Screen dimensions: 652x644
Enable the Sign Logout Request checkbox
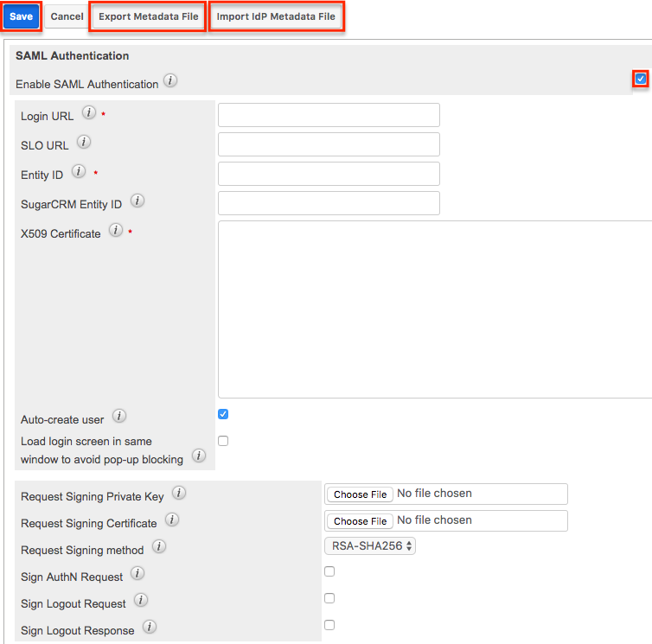[329, 598]
